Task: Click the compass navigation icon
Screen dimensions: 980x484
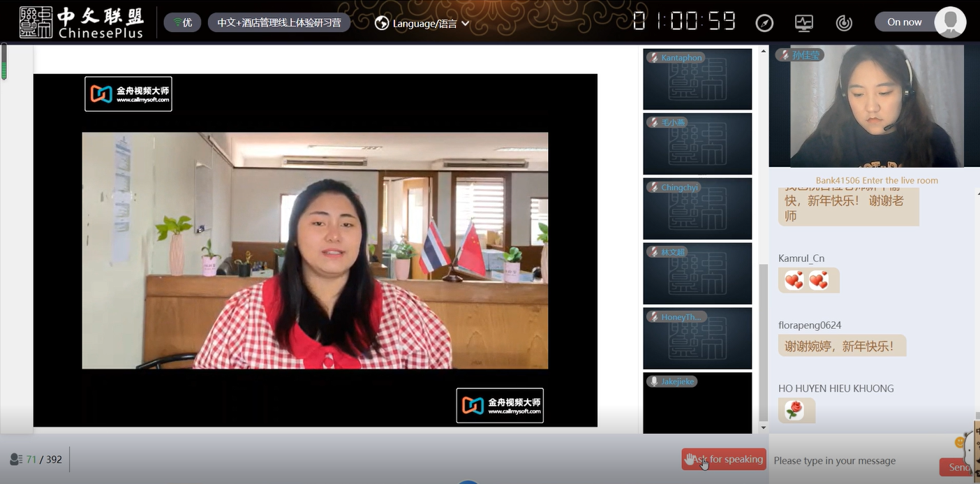Action: [764, 23]
